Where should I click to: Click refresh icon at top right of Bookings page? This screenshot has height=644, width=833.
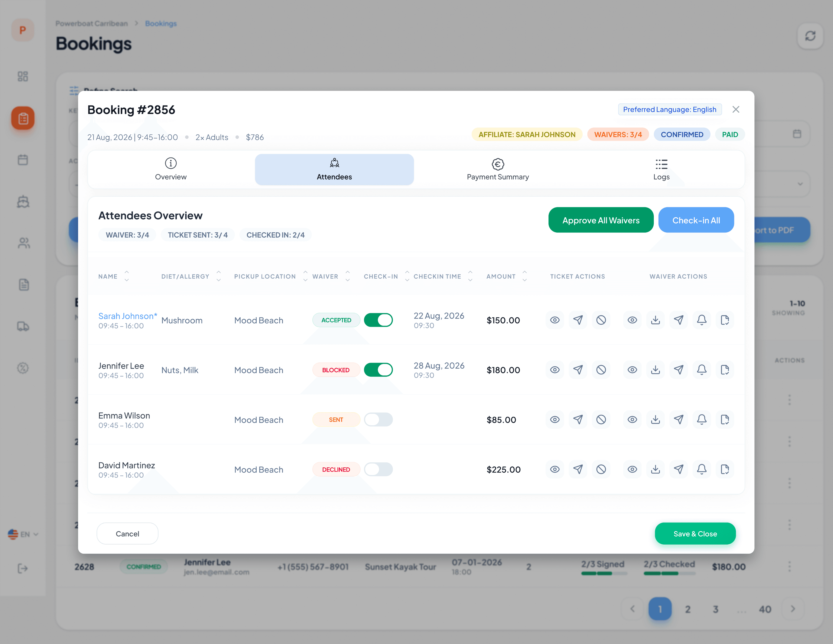(x=810, y=36)
